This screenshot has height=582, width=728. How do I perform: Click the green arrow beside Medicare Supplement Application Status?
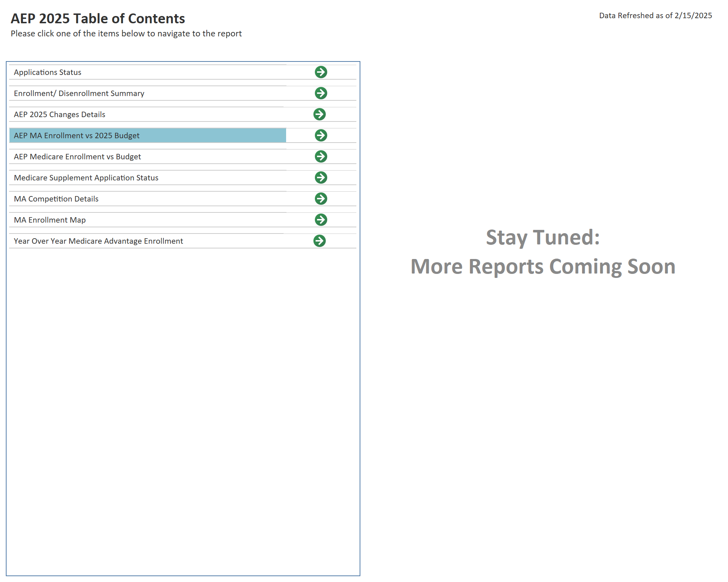tap(320, 178)
